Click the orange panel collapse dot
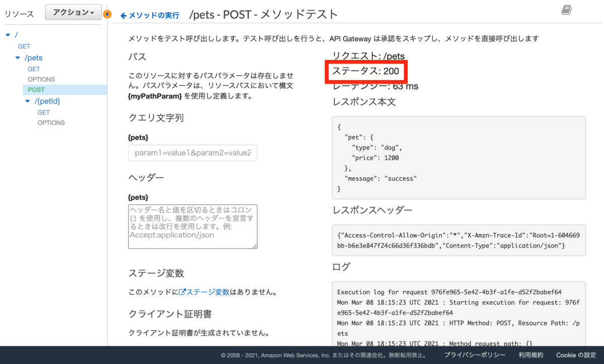The image size is (604, 364). tap(107, 14)
